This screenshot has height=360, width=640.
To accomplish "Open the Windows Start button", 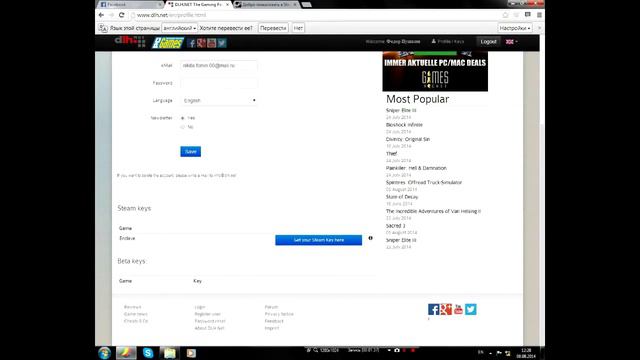I will [x=104, y=353].
